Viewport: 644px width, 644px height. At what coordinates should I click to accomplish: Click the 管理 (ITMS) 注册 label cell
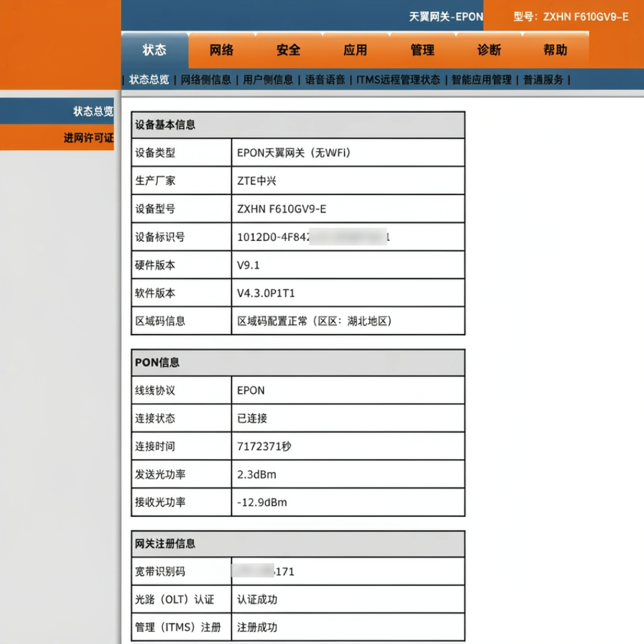pos(181,627)
